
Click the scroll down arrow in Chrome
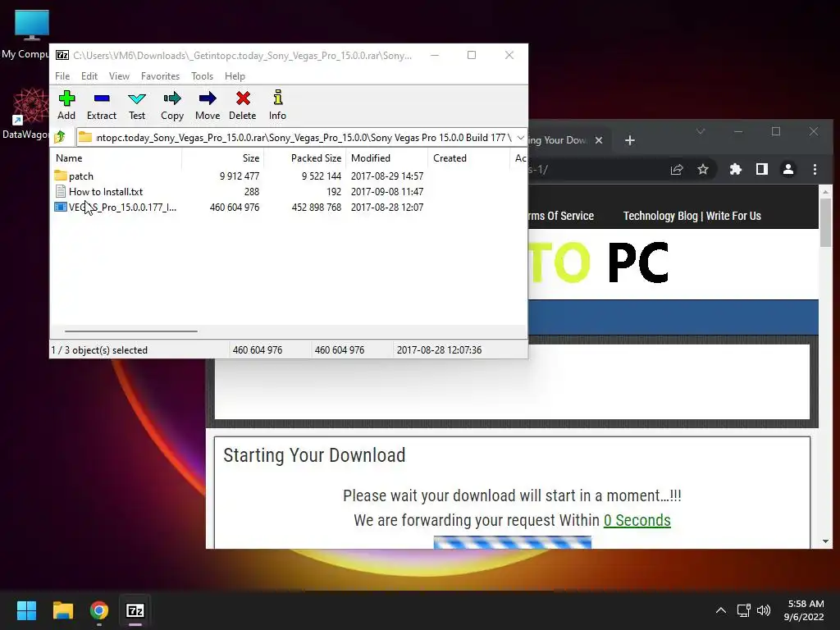pyautogui.click(x=825, y=541)
